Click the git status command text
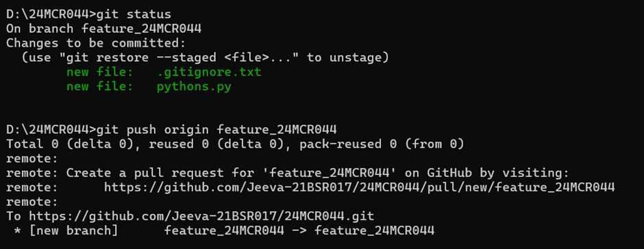Viewport: 644px width, 249px height. [x=134, y=14]
